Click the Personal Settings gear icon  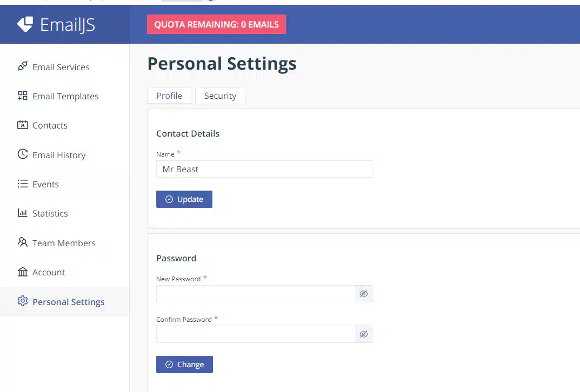23,301
